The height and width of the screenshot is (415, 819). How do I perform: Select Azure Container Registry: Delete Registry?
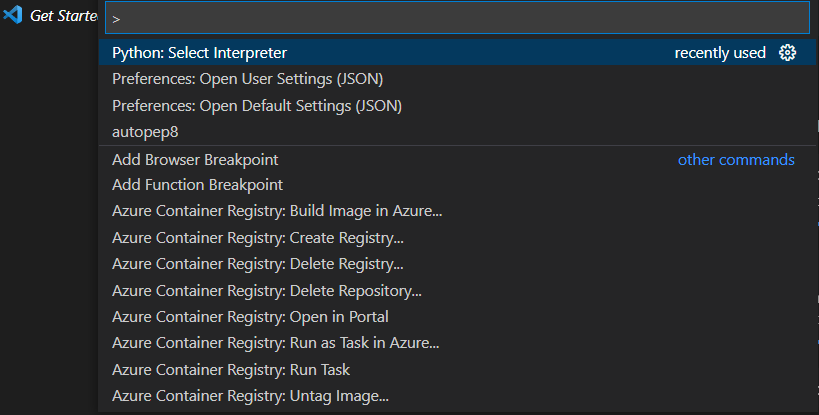tap(258, 264)
